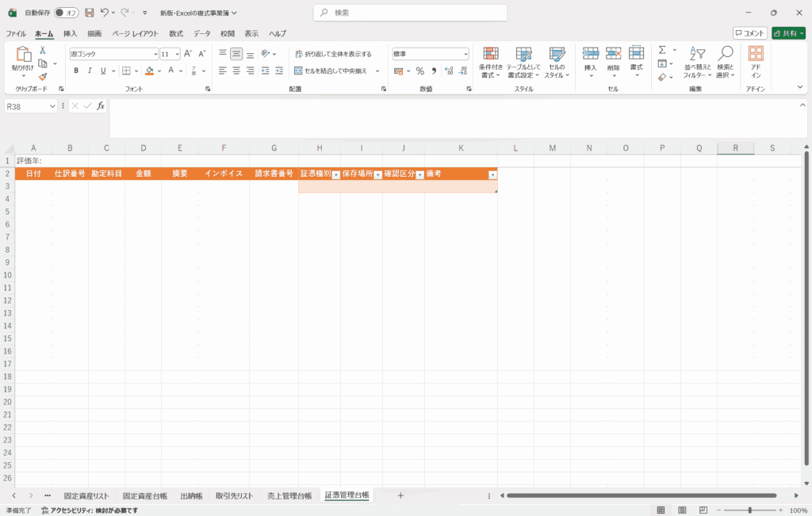
Task: Open the 標準 number format dropdown
Action: point(465,54)
